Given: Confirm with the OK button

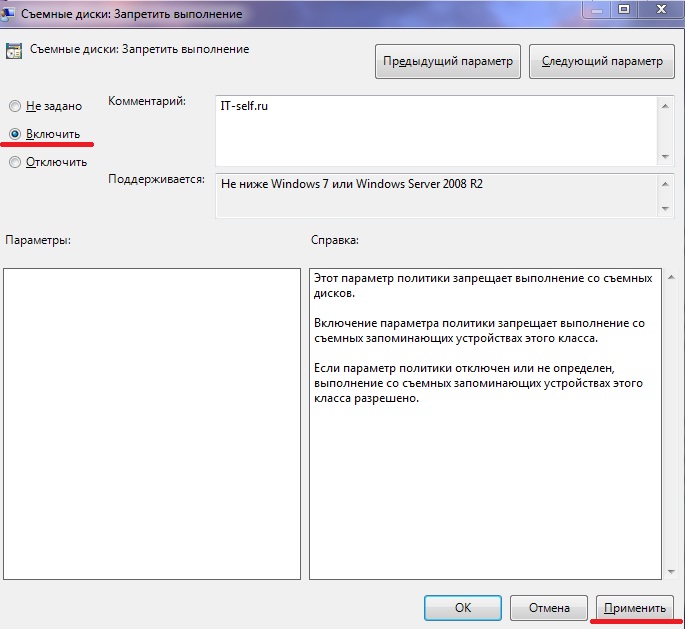Looking at the screenshot, I should pyautogui.click(x=463, y=608).
